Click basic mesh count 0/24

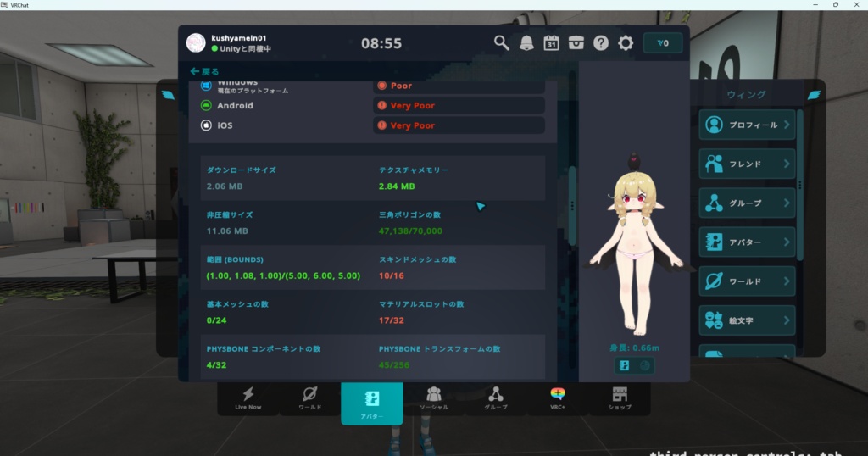tap(216, 320)
